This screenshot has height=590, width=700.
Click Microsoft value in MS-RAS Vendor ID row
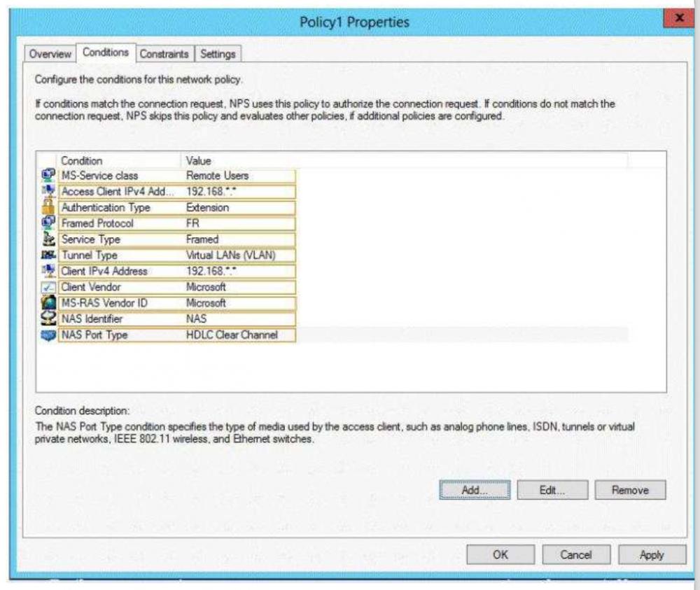pyautogui.click(x=206, y=303)
